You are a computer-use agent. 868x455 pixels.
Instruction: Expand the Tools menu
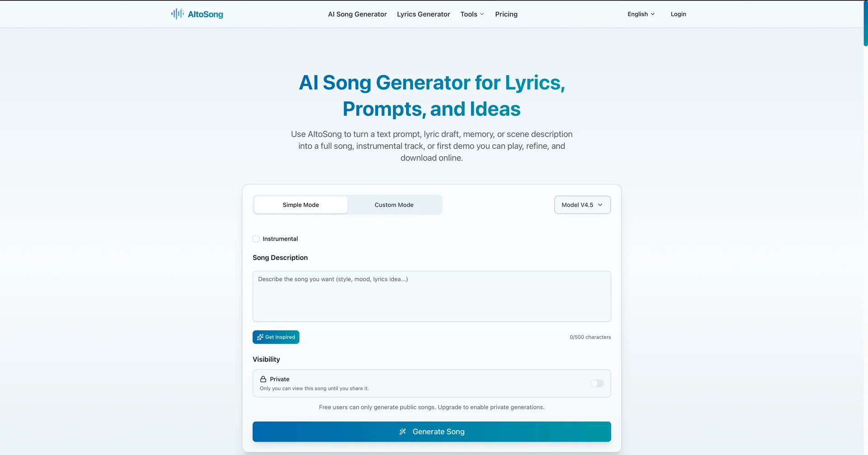coord(472,14)
